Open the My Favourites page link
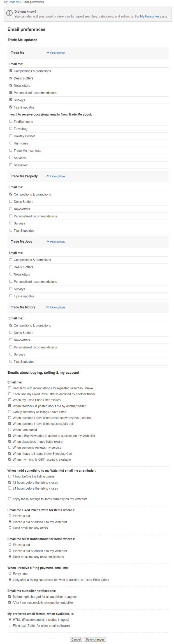174x644 pixels. tap(150, 16)
